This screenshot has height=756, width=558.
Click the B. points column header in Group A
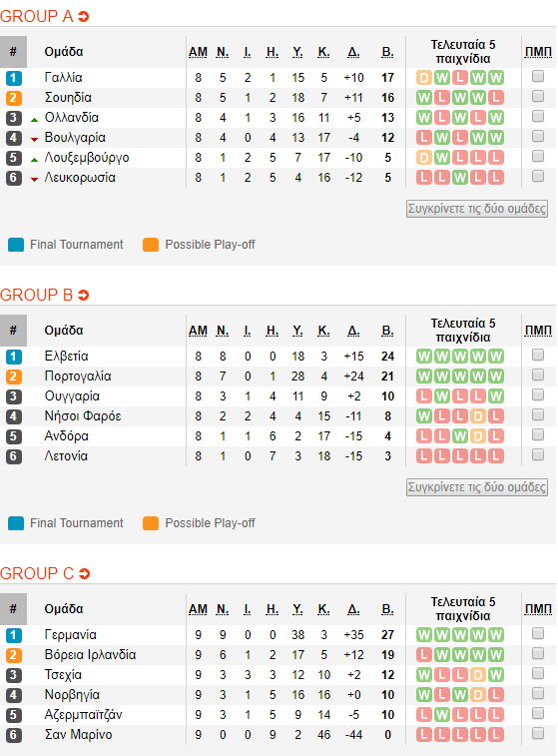387,52
